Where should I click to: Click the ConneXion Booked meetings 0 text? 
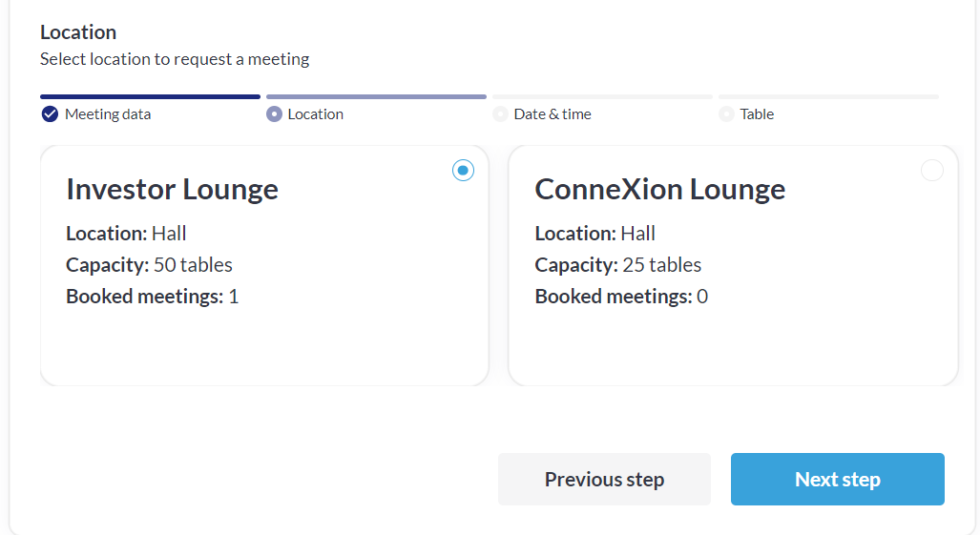tap(621, 297)
